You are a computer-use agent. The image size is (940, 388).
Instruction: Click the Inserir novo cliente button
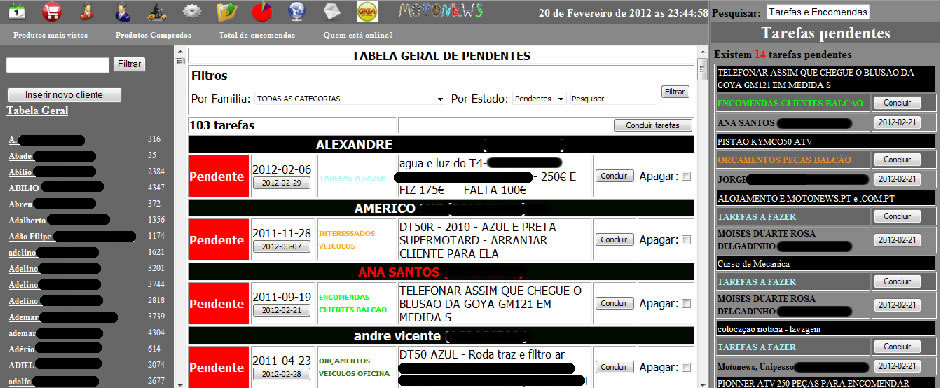pos(64,95)
